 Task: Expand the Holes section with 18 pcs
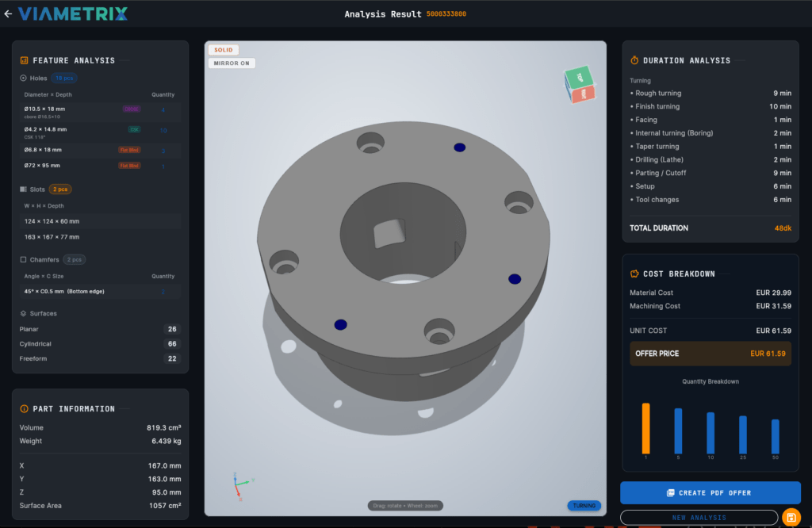point(48,78)
